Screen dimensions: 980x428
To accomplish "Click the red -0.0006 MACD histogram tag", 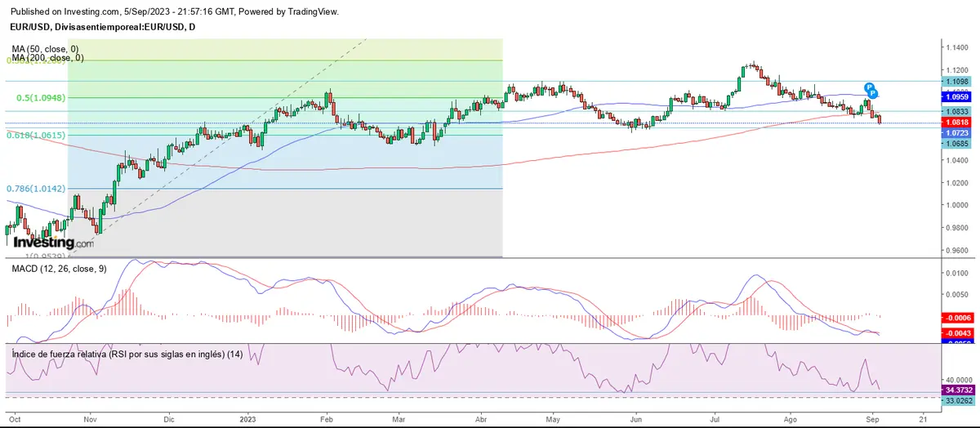I will (x=959, y=318).
